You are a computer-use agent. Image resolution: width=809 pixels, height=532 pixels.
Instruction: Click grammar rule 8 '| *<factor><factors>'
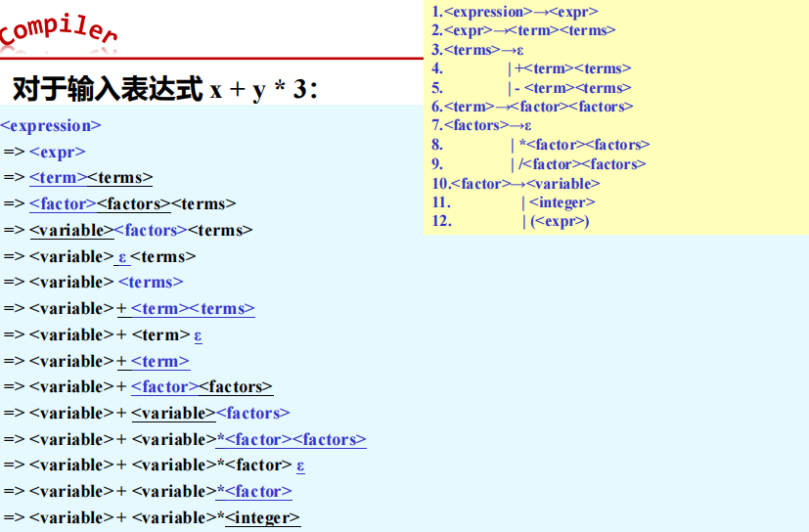click(x=541, y=145)
